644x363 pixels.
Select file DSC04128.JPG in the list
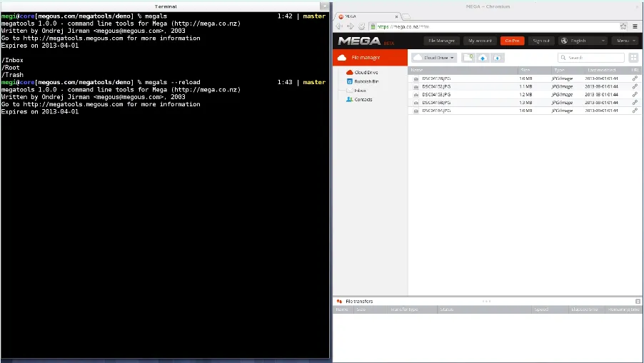(x=436, y=78)
